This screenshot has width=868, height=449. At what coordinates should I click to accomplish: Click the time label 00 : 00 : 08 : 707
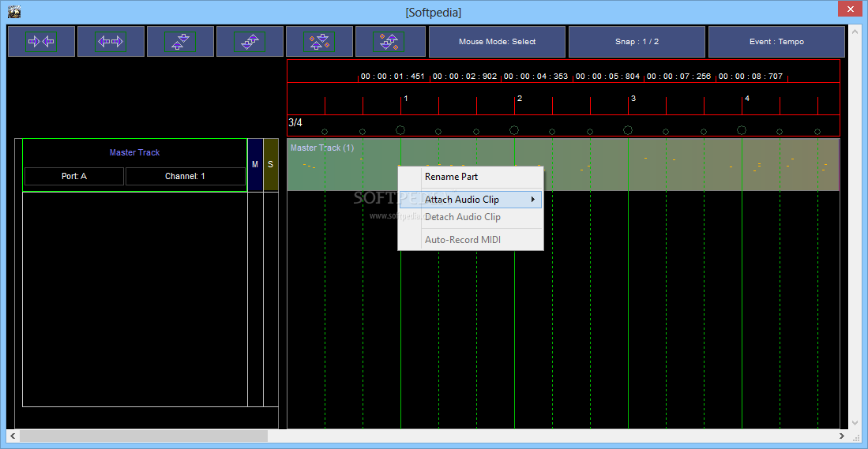(x=750, y=77)
